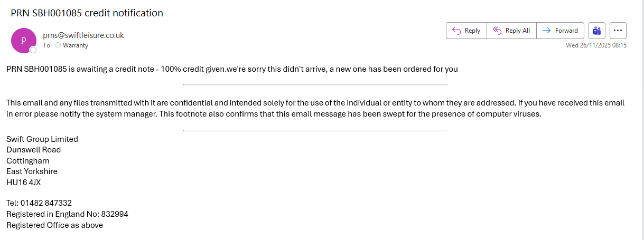Click the Dunswell Road address line
This screenshot has width=644, height=240.
click(33, 150)
